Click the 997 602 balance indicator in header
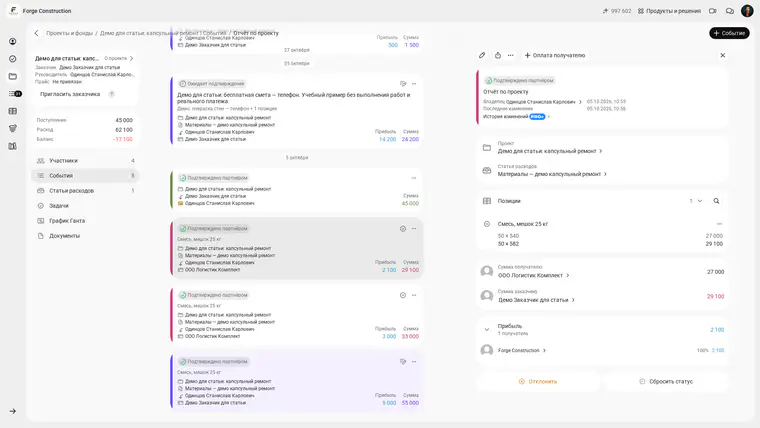This screenshot has height=428, width=760. coord(617,11)
